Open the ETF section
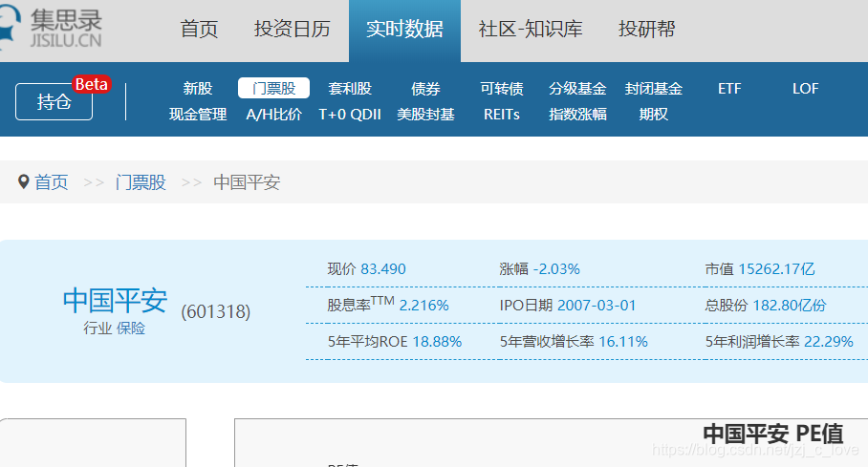The height and width of the screenshot is (467, 868). click(729, 89)
